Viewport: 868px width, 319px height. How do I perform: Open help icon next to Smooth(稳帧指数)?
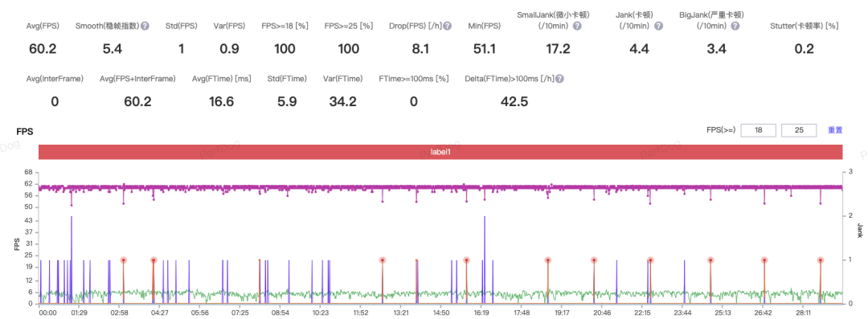(145, 26)
